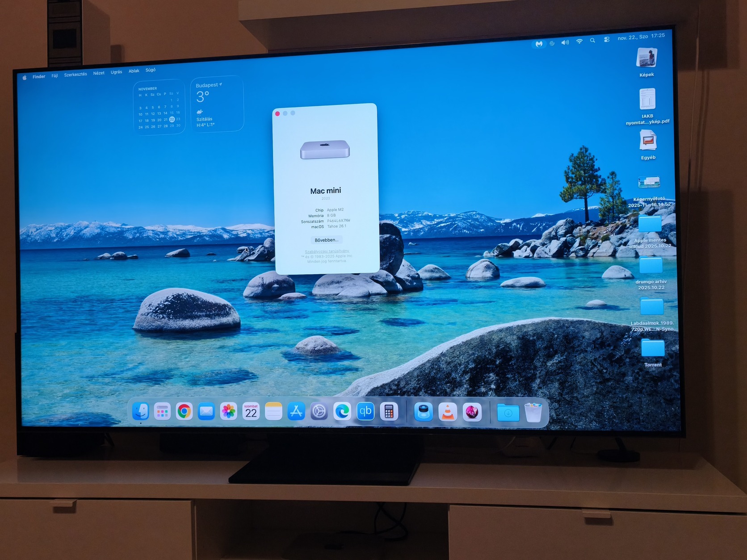Open the Notes app in the Dock
The height and width of the screenshot is (560, 747).
tap(273, 411)
